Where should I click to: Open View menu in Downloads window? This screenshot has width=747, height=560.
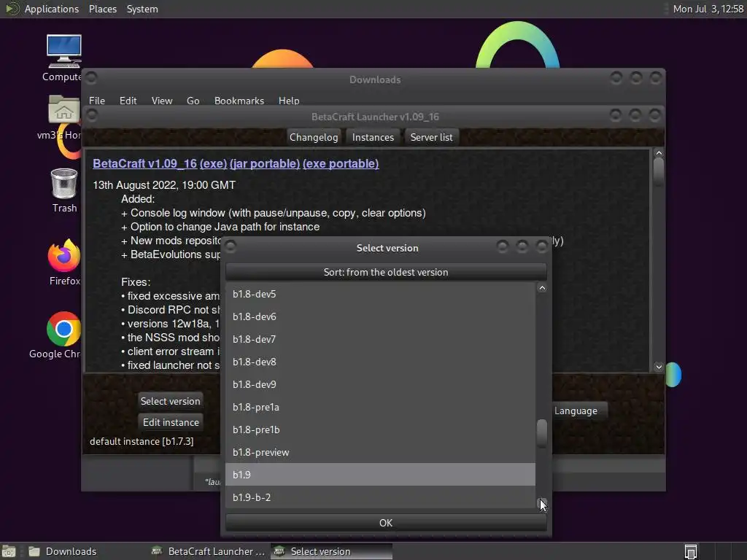[162, 101]
